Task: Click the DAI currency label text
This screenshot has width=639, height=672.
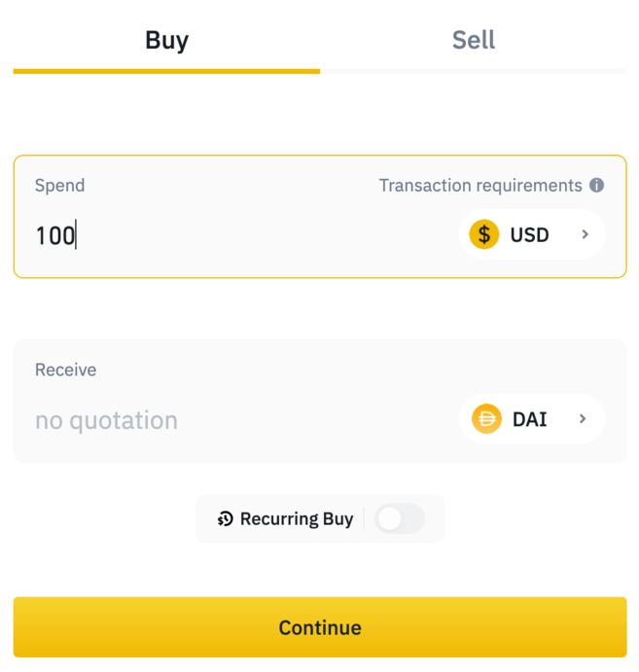Action: pyautogui.click(x=530, y=419)
